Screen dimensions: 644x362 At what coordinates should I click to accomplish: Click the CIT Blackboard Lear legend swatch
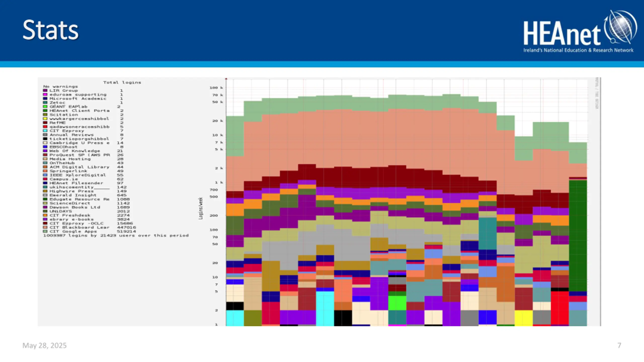point(45,227)
